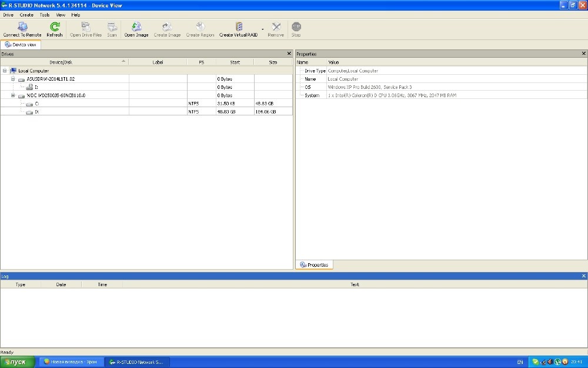Click the optical disc volume icon under ASUS DRW-2014L1T
Screen dimensions: 588x368
[29, 87]
